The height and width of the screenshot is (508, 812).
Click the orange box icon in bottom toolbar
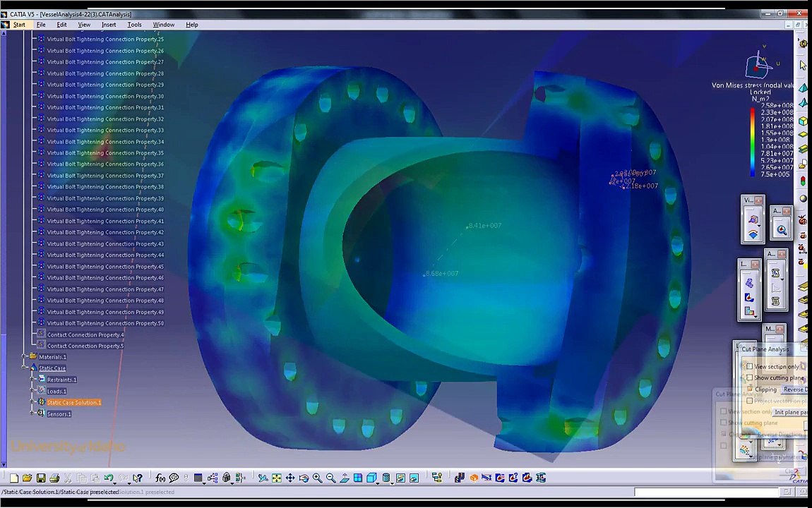point(473,478)
